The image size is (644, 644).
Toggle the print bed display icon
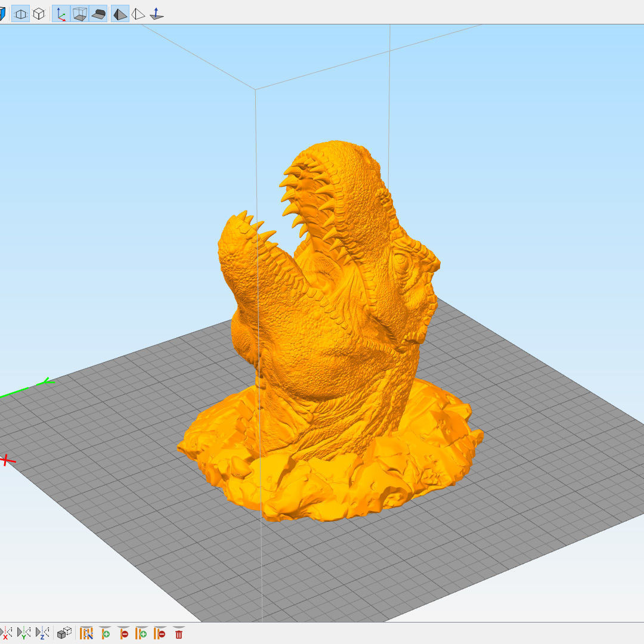click(98, 14)
